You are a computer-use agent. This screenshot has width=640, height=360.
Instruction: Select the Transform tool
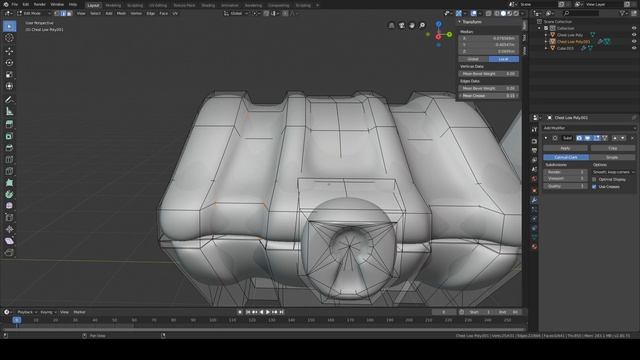point(9,86)
